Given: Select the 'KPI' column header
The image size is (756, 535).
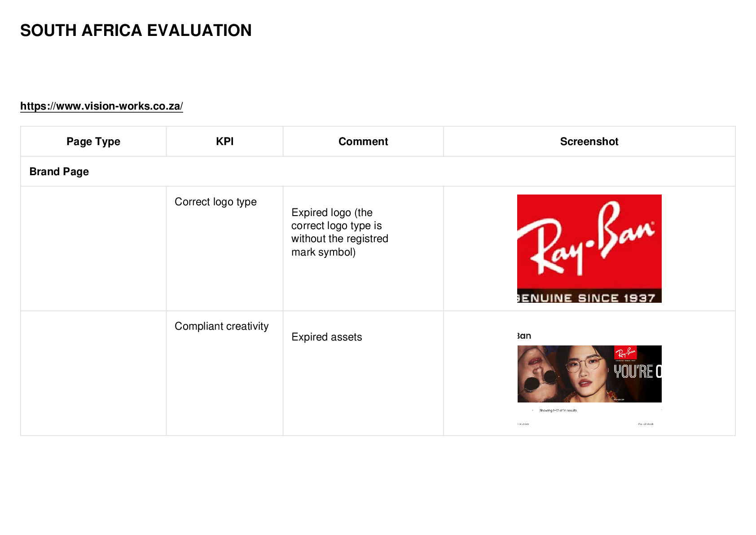Looking at the screenshot, I should coord(224,141).
